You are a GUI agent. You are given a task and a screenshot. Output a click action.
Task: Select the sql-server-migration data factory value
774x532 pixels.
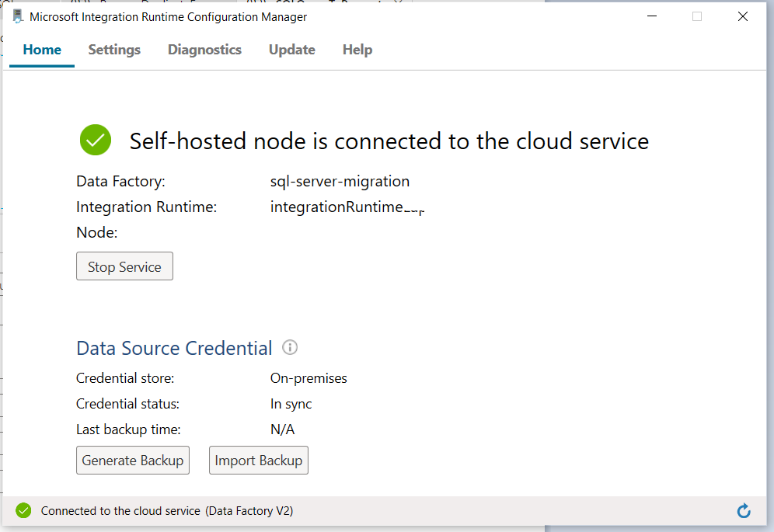(340, 181)
